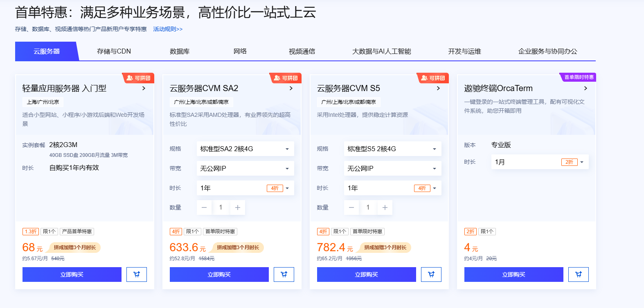
Task: Click 立即购买 for 遨驰终端OrcaTerm
Action: 514,275
